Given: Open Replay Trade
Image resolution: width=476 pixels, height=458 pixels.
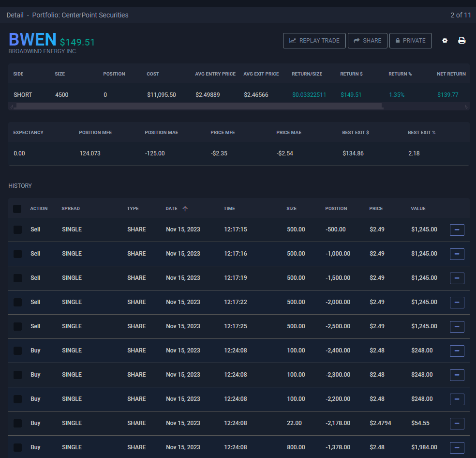Looking at the screenshot, I should coord(314,41).
